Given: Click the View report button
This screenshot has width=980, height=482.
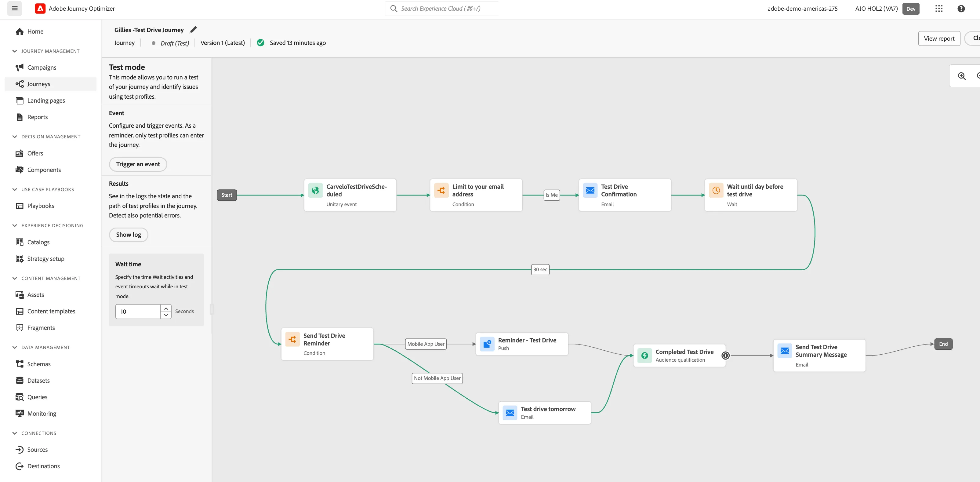Looking at the screenshot, I should click(939, 38).
